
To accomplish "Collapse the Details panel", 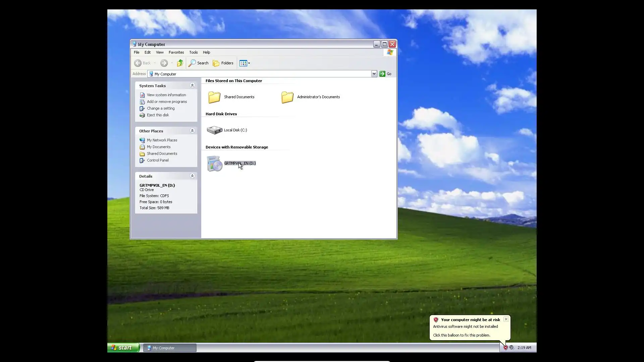I will 192,176.
